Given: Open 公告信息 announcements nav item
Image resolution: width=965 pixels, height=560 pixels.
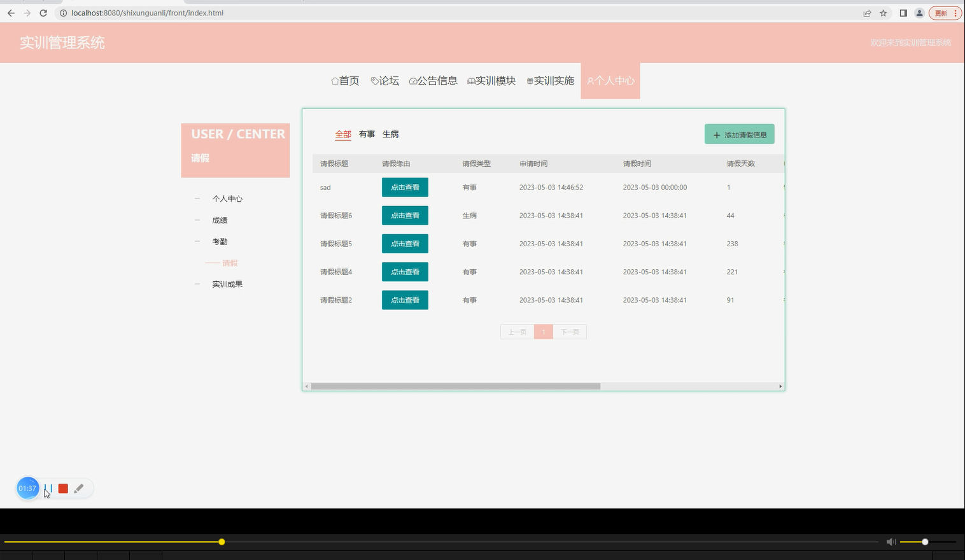Looking at the screenshot, I should click(433, 81).
